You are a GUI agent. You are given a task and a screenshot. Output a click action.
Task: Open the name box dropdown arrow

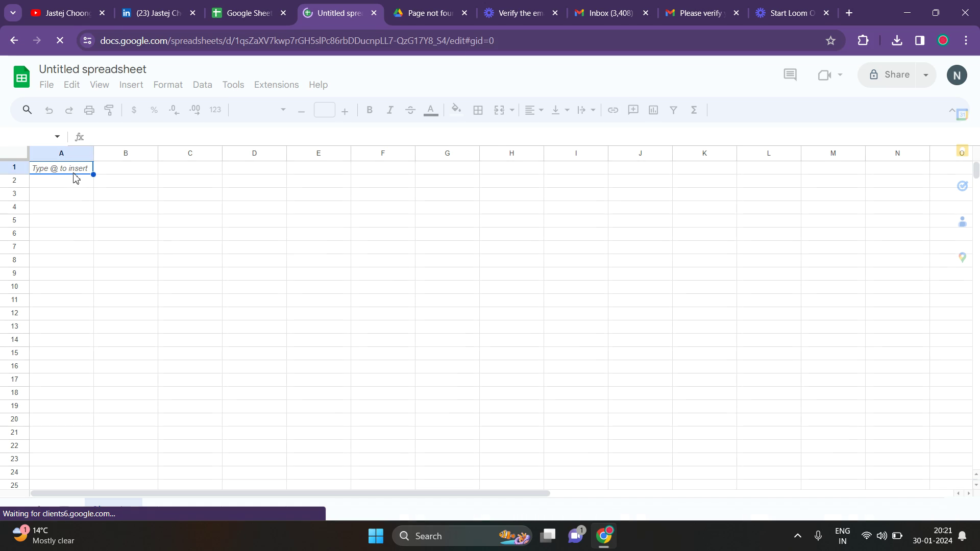click(x=57, y=137)
